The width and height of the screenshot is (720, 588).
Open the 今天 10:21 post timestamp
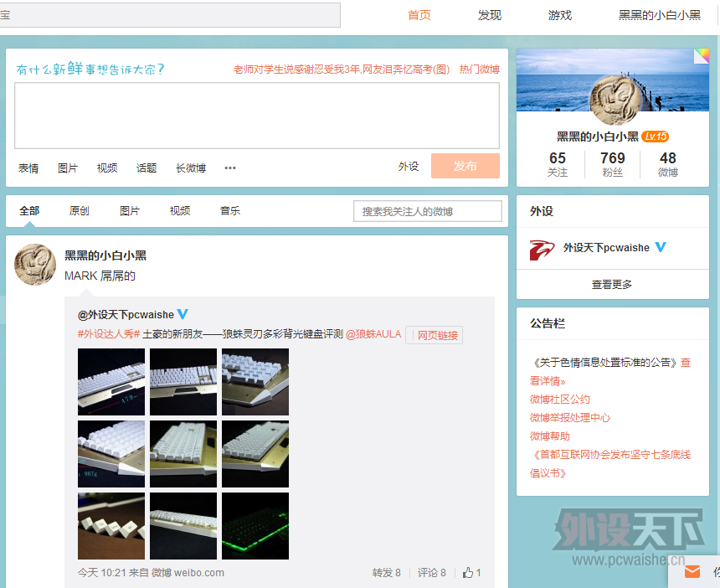[102, 572]
